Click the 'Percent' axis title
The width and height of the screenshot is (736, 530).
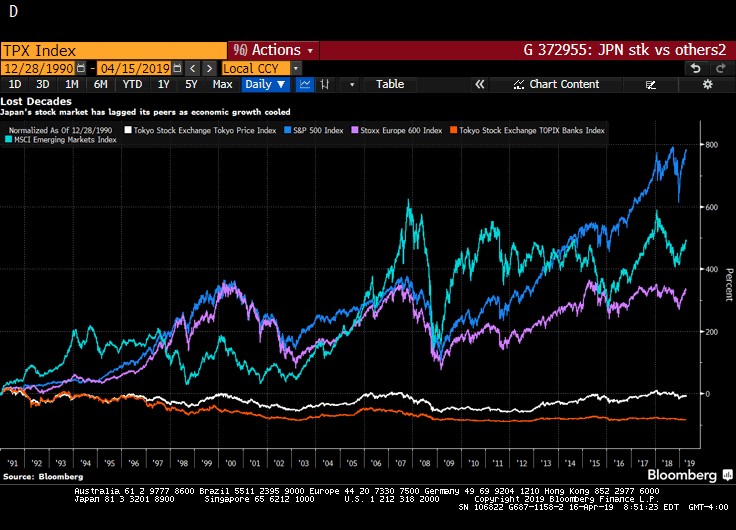pyautogui.click(x=729, y=284)
